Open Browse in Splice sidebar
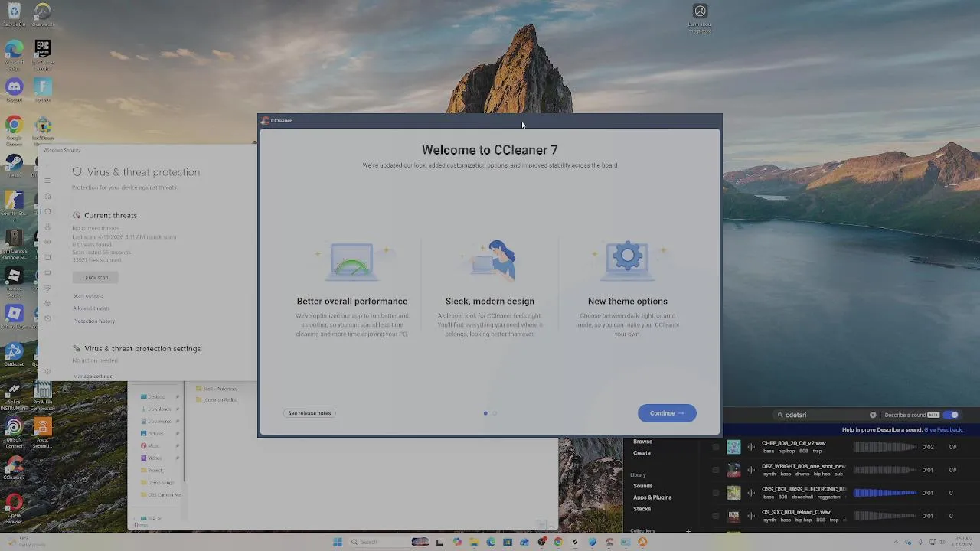980x551 pixels. (642, 442)
